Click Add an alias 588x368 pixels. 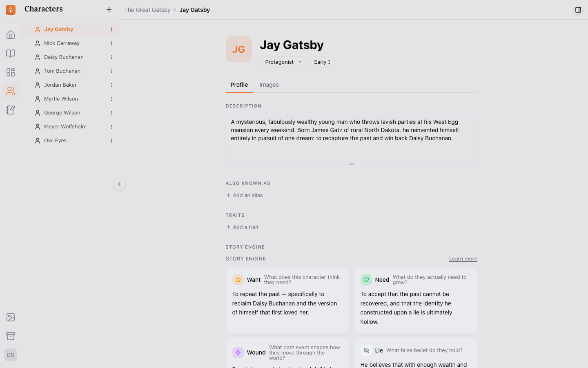[245, 195]
